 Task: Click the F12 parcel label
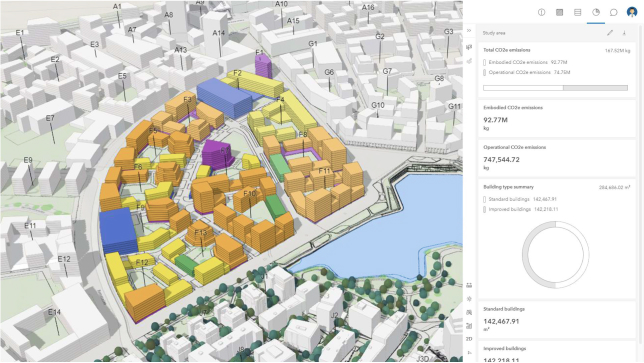pos(142,262)
